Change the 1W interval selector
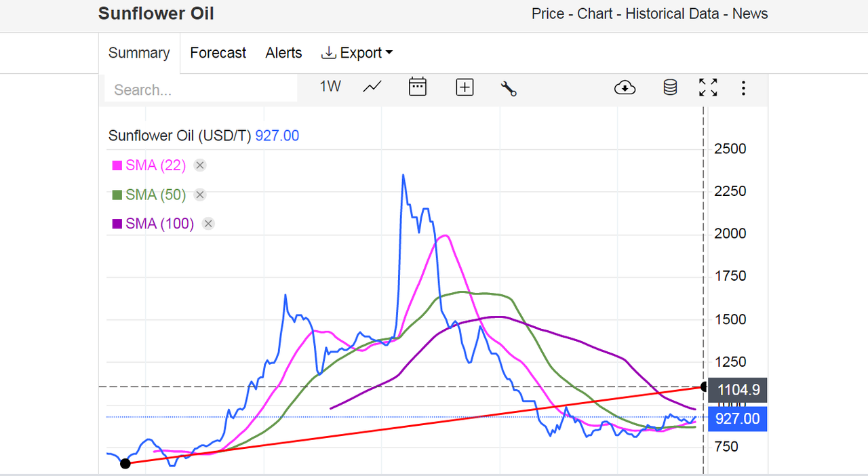The width and height of the screenshot is (868, 476). (330, 86)
